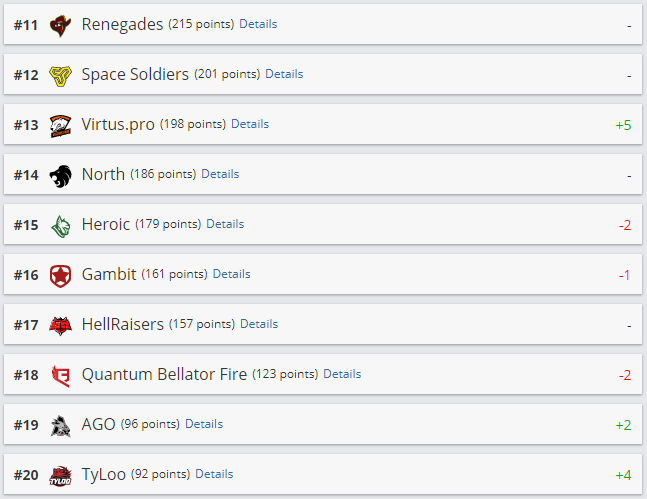Open Details link for Space Soldiers

point(284,74)
